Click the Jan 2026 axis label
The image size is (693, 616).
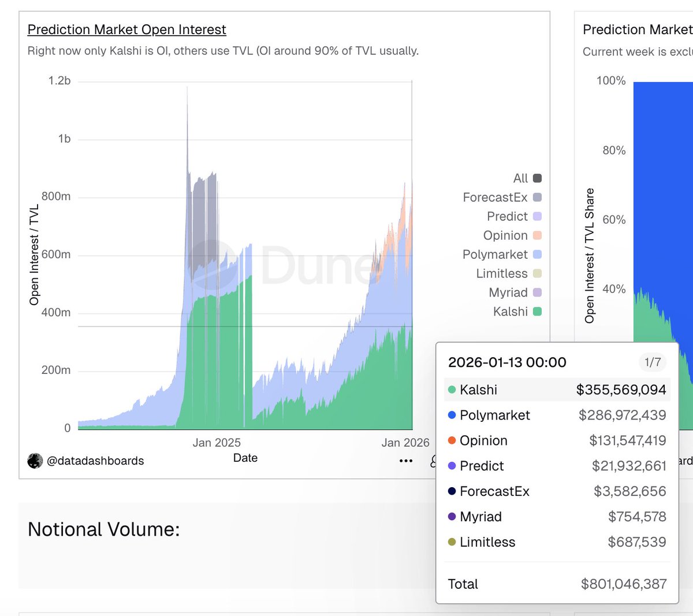(x=405, y=443)
